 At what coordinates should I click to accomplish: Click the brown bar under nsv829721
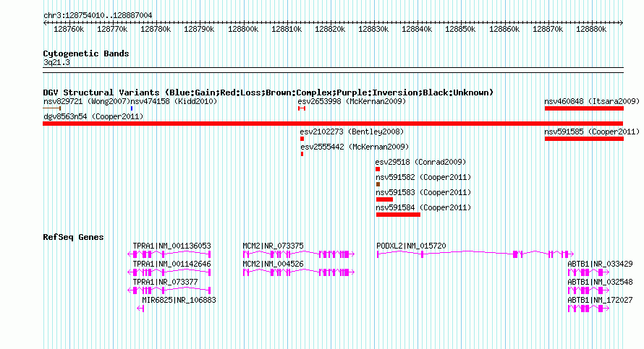click(x=52, y=108)
